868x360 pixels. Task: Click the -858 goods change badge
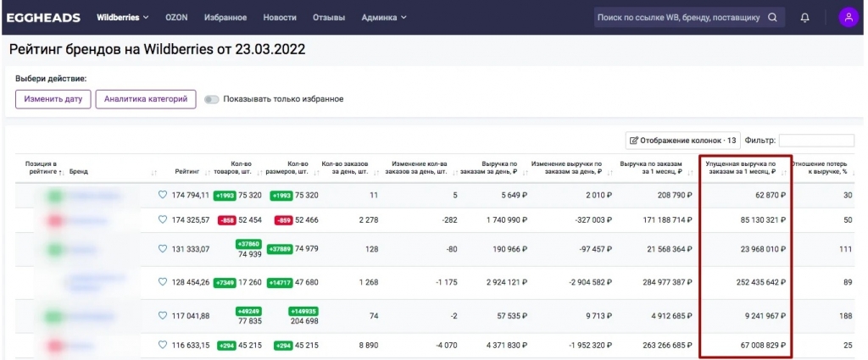[227, 220]
